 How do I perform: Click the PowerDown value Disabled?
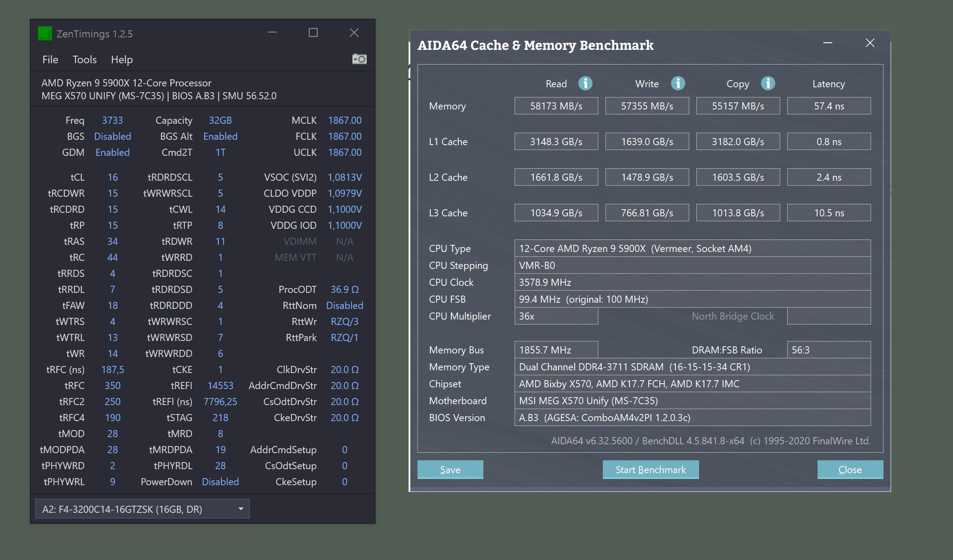click(x=220, y=482)
